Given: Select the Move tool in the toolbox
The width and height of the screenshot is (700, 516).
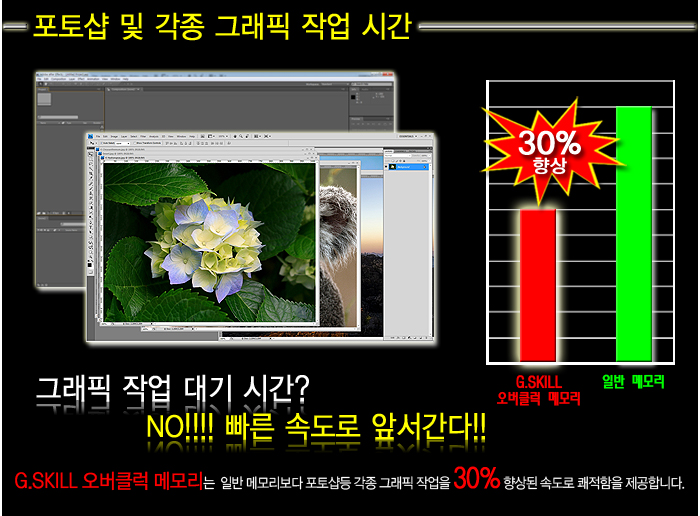Looking at the screenshot, I should [90, 155].
